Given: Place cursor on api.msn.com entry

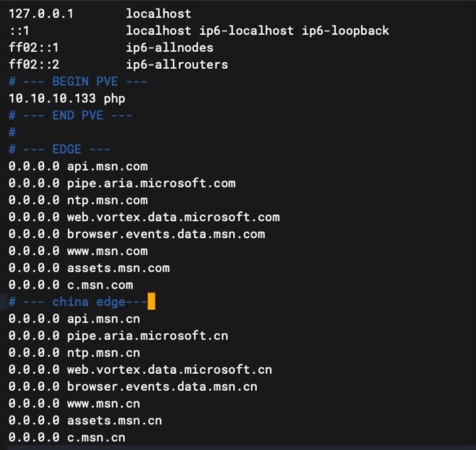Looking at the screenshot, I should (107, 166).
